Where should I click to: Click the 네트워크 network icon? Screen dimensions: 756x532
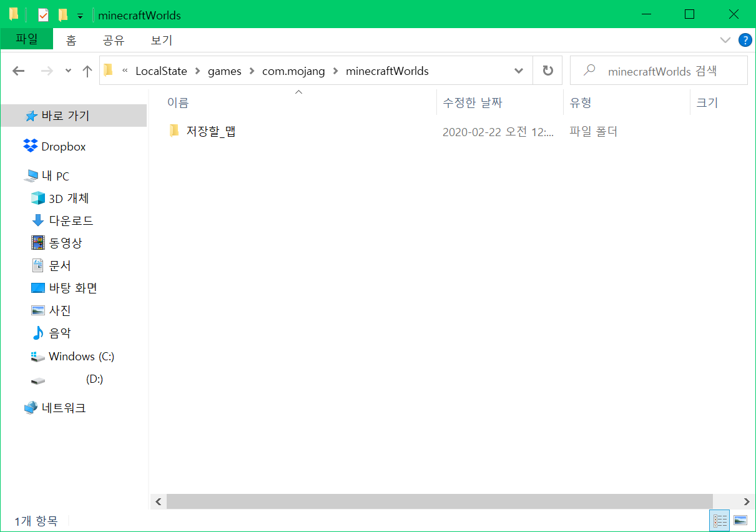[x=31, y=408]
